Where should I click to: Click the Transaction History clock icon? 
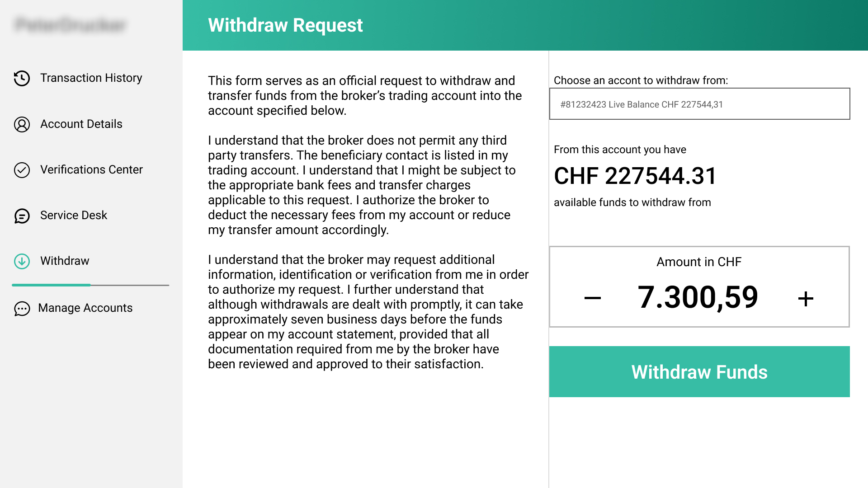click(22, 78)
